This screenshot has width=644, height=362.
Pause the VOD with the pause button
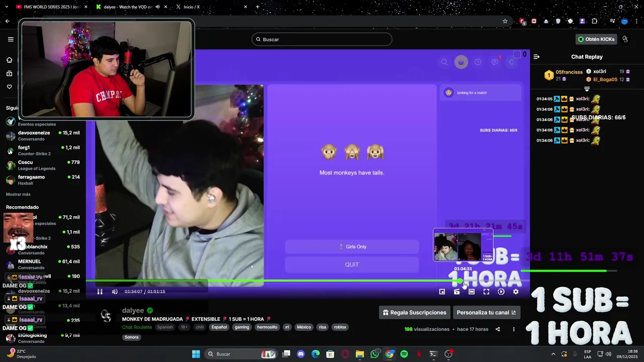pos(100,292)
